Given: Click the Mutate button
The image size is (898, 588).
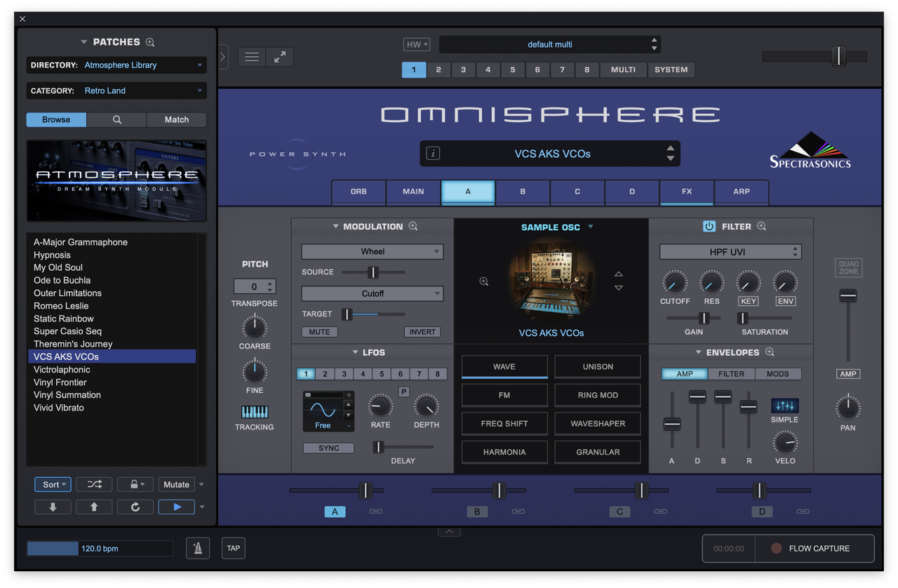Looking at the screenshot, I should click(x=177, y=484).
